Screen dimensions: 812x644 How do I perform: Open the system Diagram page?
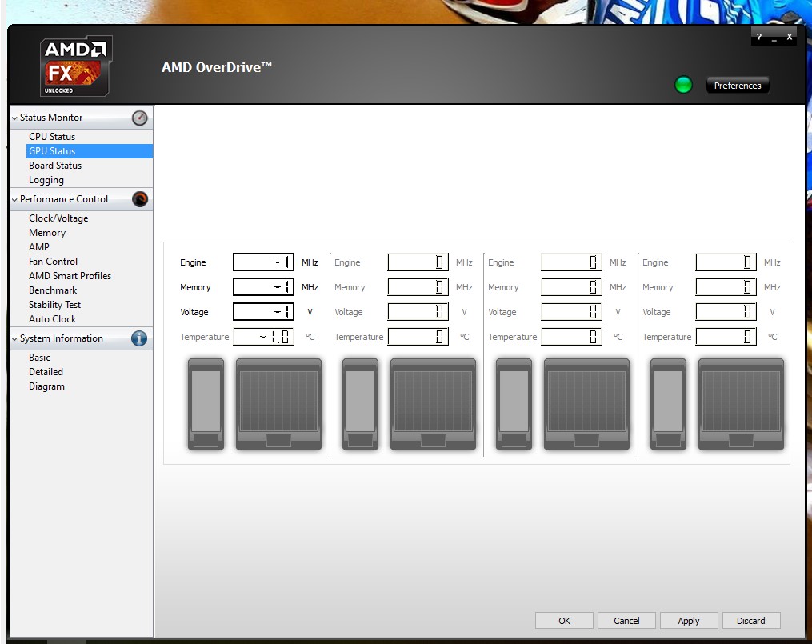pos(46,386)
